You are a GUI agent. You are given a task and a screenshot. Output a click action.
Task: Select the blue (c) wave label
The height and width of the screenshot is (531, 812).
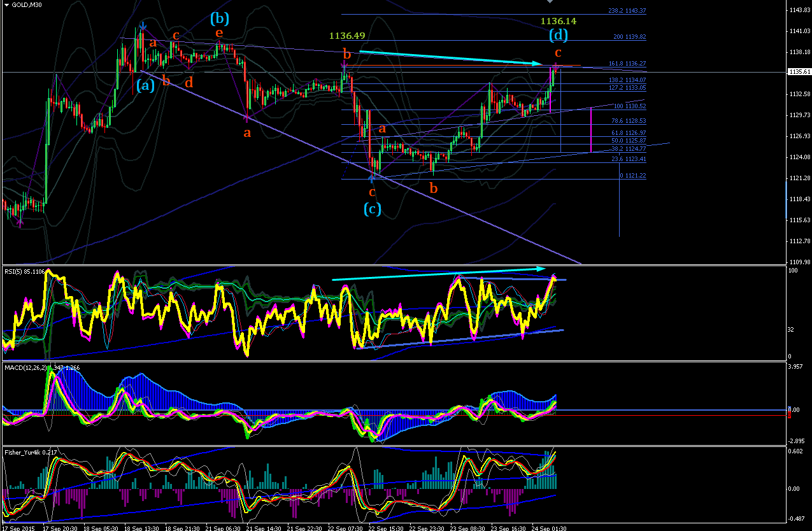tap(372, 208)
